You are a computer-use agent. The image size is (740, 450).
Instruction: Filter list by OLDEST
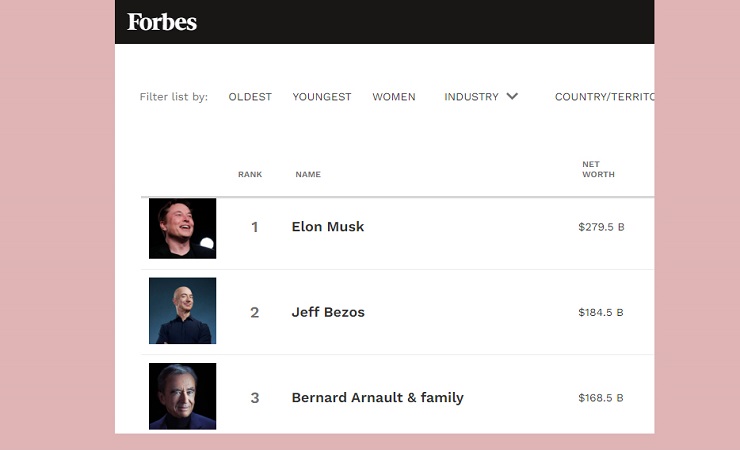pyautogui.click(x=250, y=97)
